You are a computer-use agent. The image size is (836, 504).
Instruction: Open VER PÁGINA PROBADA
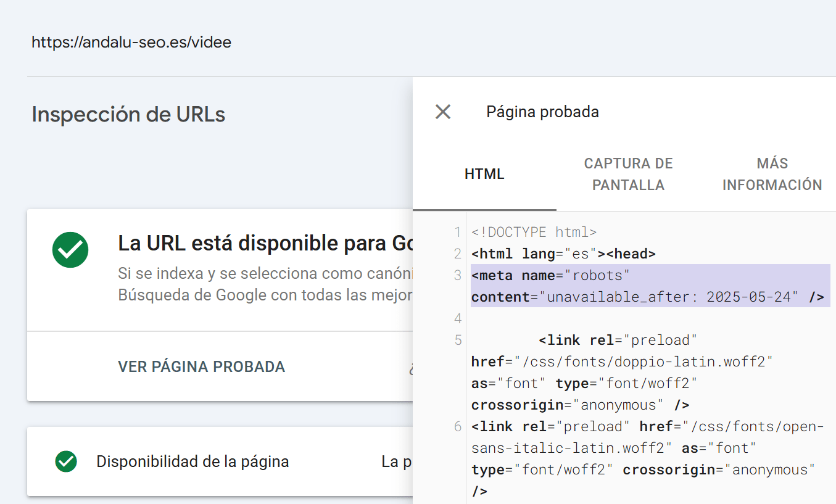click(201, 366)
